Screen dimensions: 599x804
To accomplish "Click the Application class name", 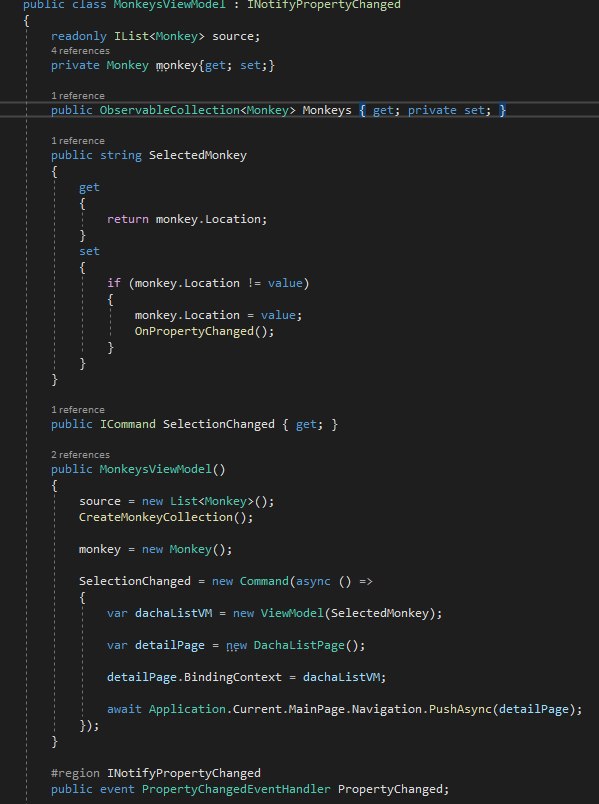I will [187, 709].
